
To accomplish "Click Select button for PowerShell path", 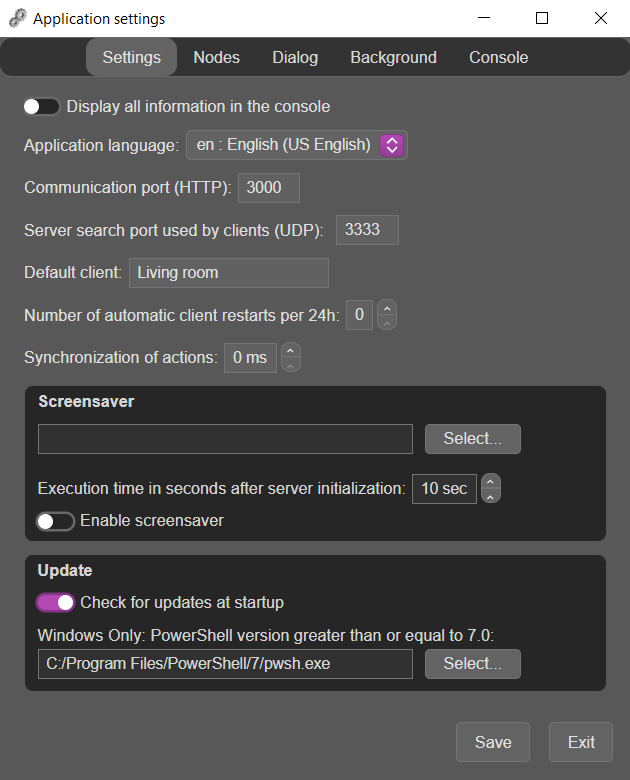I will pos(473,664).
